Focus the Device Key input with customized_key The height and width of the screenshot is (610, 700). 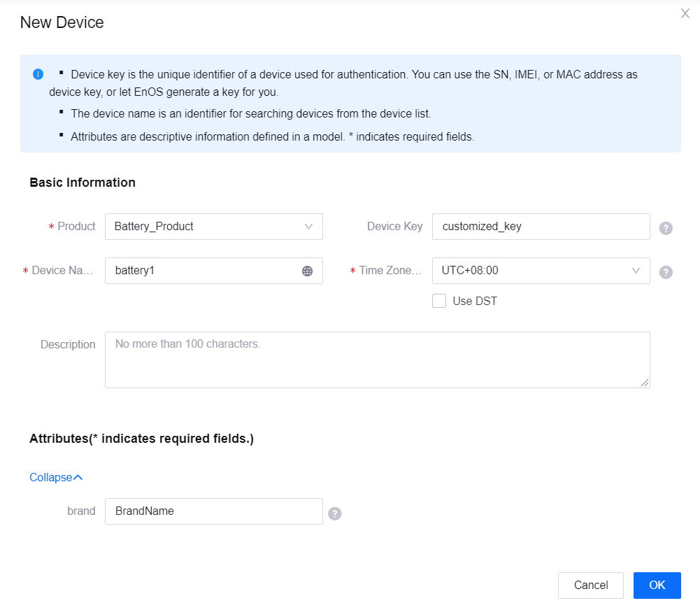(541, 227)
